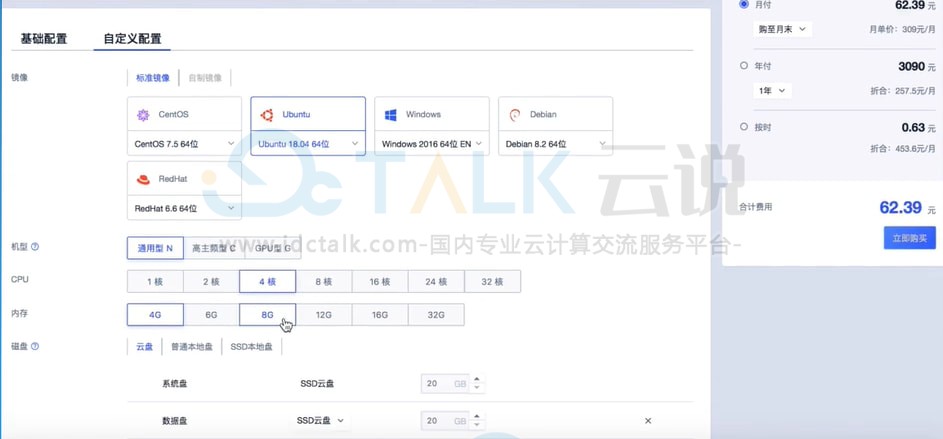Click the help icon beside 磁盘
The width and height of the screenshot is (943, 439).
(x=35, y=347)
